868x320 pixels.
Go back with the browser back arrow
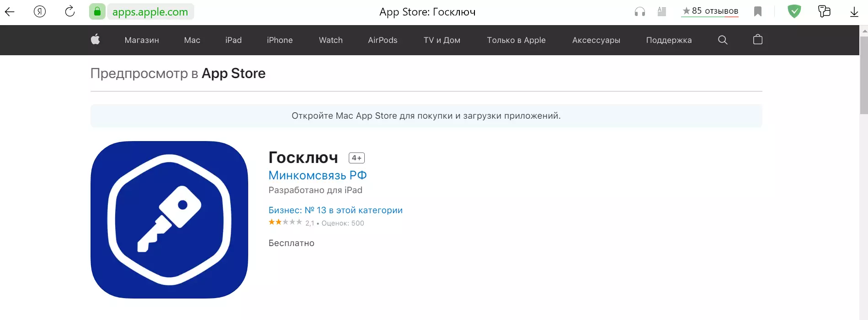(10, 12)
